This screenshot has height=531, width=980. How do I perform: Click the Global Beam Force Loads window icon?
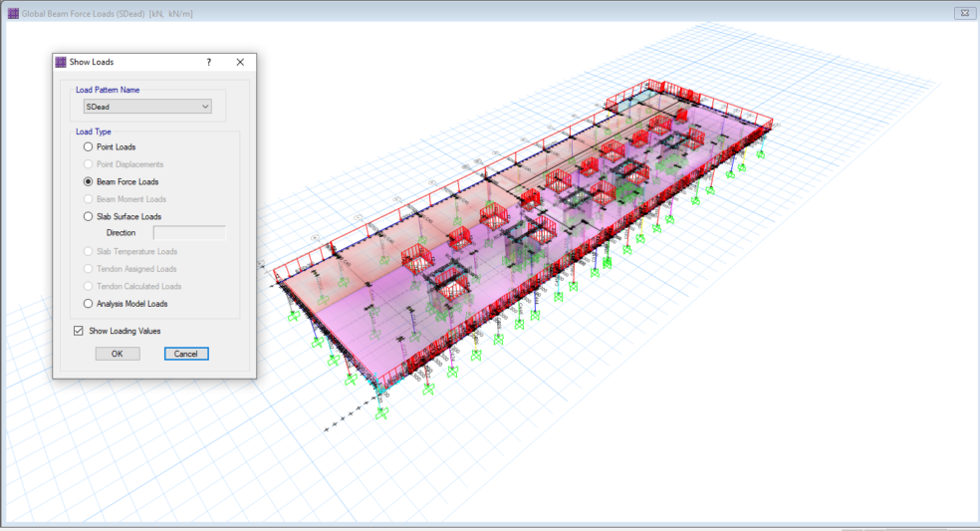[x=13, y=13]
